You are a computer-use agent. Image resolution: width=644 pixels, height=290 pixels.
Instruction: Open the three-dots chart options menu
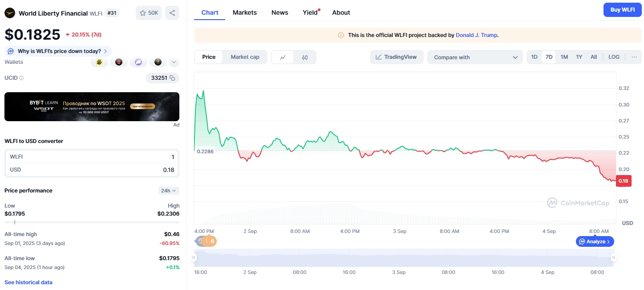tap(634, 57)
